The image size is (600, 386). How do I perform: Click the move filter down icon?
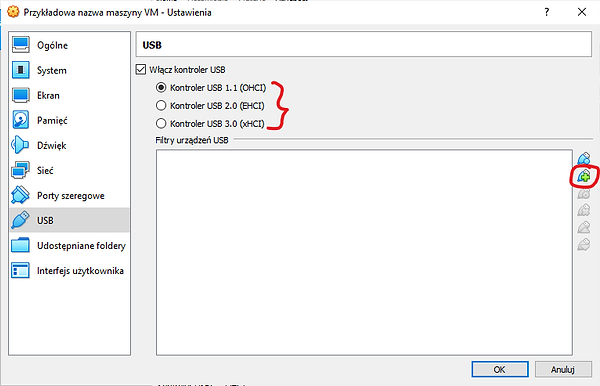[x=584, y=244]
